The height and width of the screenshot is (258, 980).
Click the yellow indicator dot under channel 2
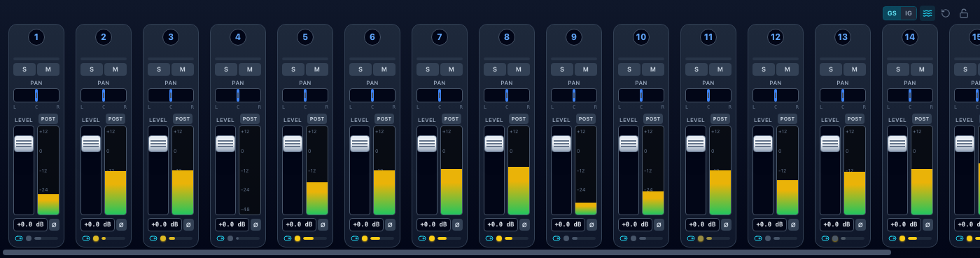[x=96, y=238]
